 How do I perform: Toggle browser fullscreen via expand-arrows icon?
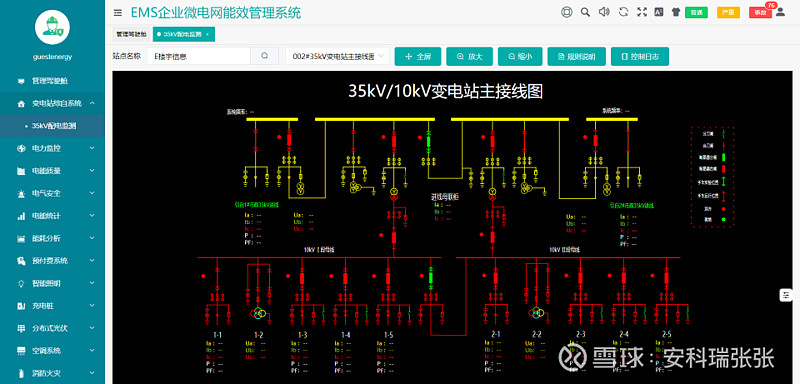642,12
